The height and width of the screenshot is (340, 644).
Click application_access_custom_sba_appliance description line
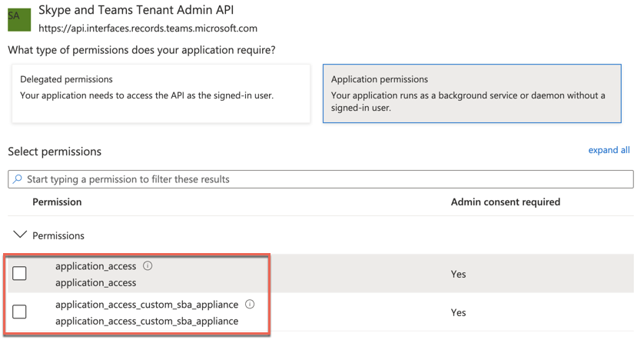tap(147, 321)
